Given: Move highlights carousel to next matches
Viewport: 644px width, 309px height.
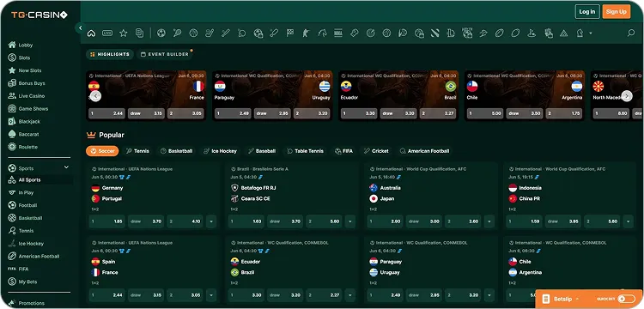Looking at the screenshot, I should pyautogui.click(x=626, y=96).
